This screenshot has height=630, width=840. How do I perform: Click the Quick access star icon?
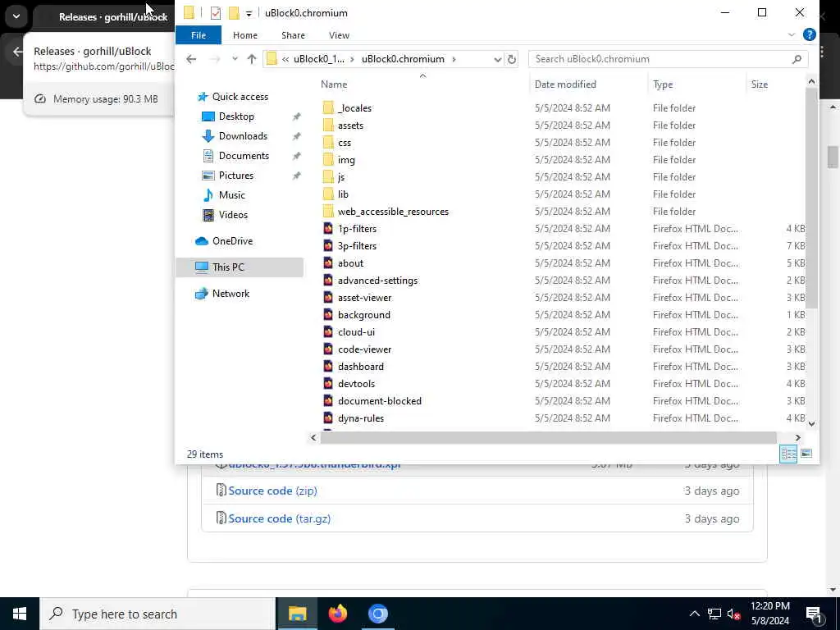click(203, 97)
